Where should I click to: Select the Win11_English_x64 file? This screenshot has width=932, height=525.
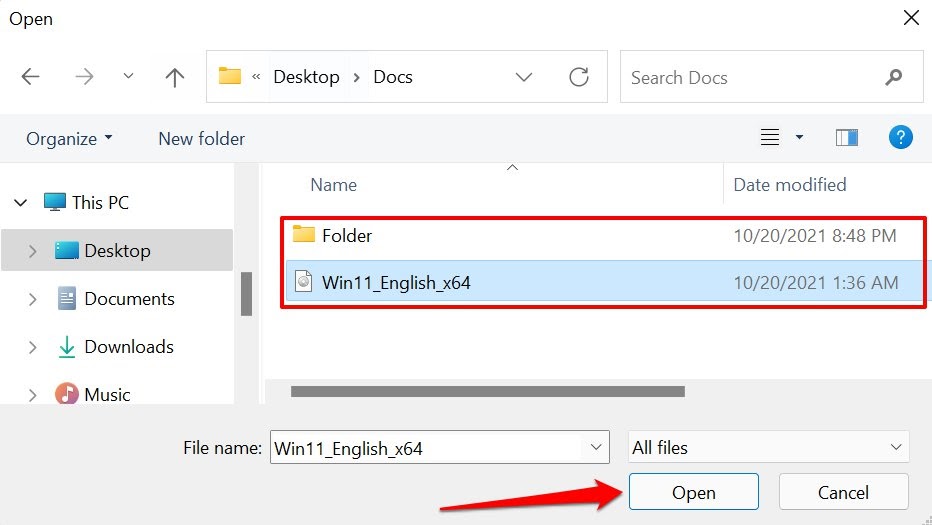[396, 283]
